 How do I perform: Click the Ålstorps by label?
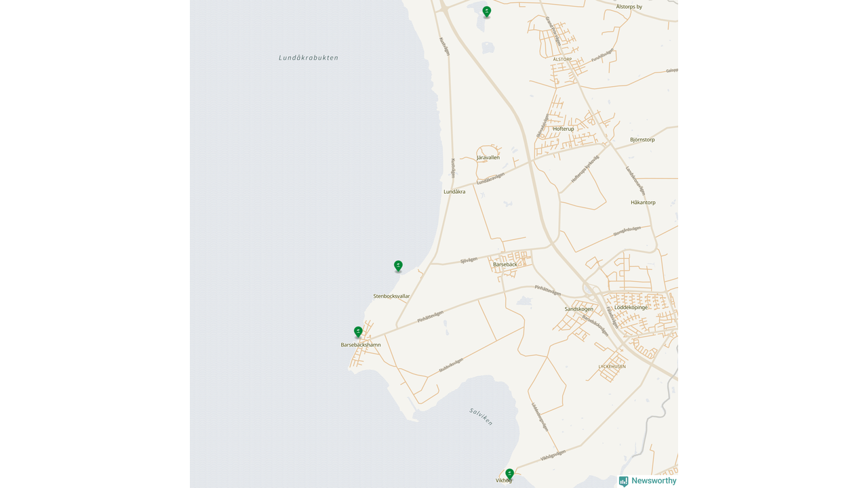point(629,7)
